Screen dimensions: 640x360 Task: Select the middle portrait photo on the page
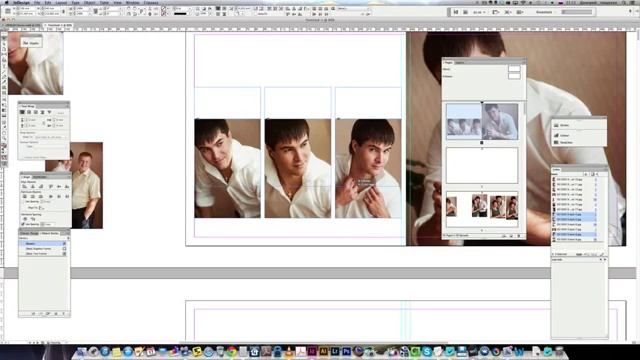[x=298, y=168]
